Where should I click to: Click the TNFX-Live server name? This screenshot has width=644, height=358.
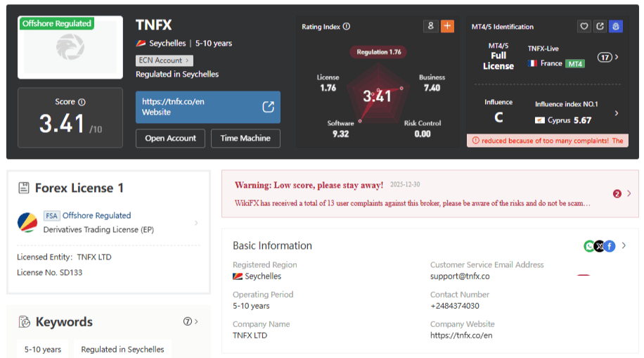[543, 49]
